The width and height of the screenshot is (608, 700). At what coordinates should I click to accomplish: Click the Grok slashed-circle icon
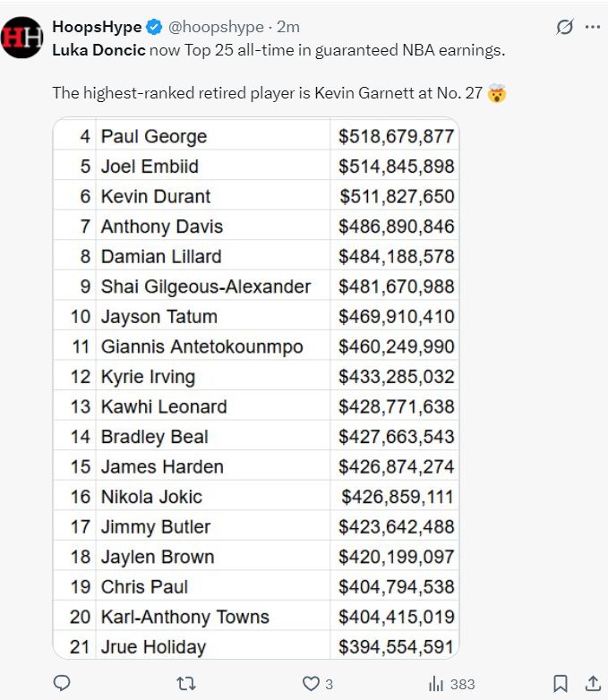coord(564,27)
